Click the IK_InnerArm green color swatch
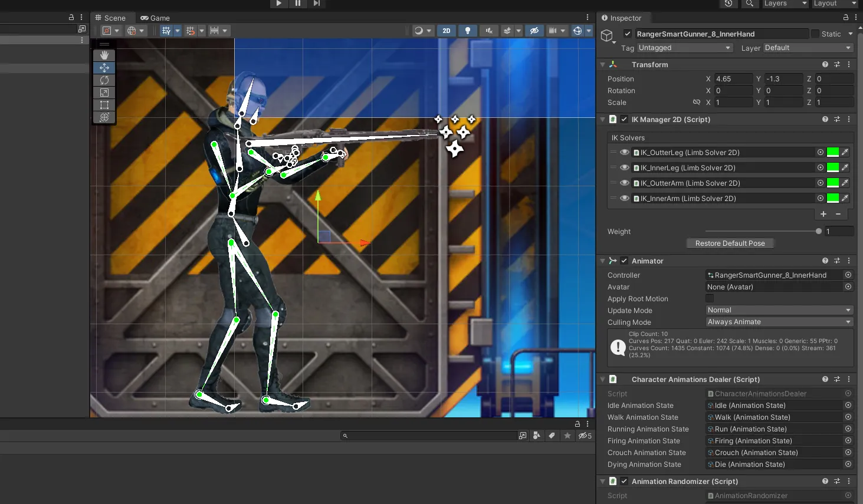This screenshot has width=863, height=504. click(x=832, y=199)
